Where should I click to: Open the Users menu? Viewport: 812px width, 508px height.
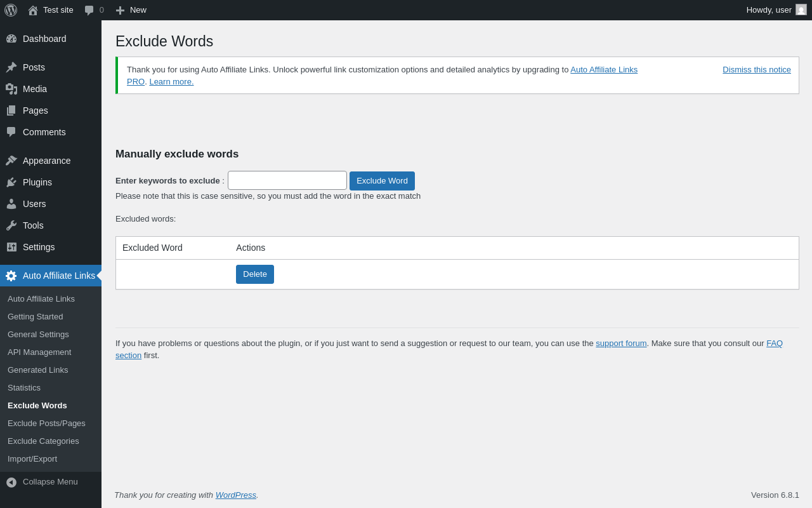tap(51, 204)
